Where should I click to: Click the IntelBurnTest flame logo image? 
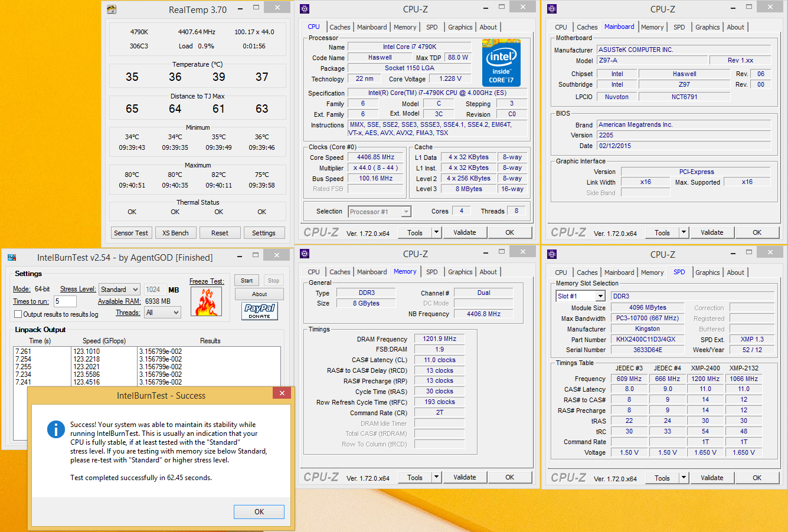207,302
